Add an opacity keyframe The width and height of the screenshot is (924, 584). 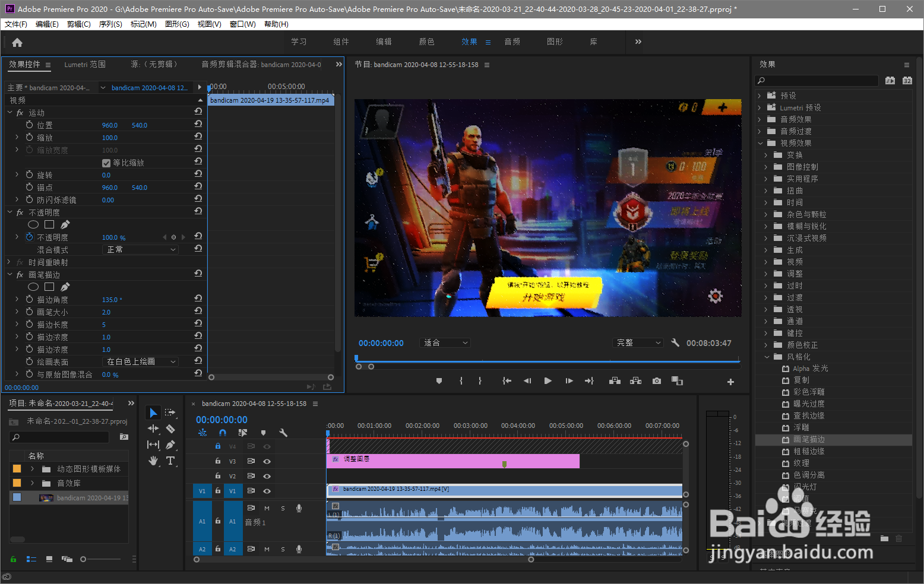click(x=173, y=237)
